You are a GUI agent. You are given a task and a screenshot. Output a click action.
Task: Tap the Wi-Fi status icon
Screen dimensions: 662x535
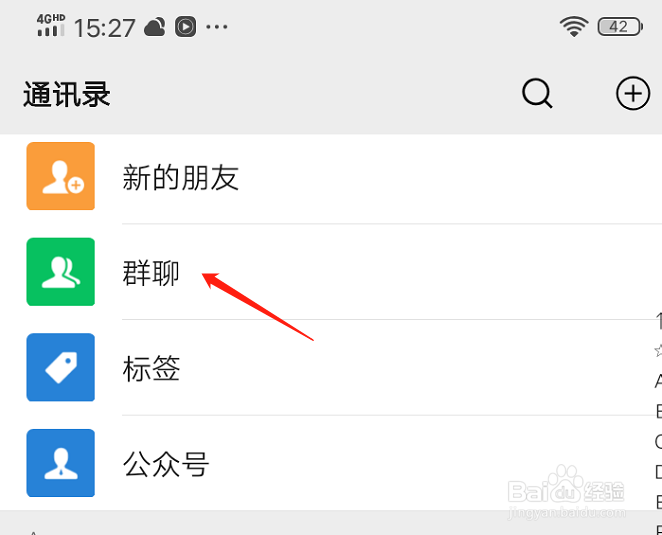(574, 27)
